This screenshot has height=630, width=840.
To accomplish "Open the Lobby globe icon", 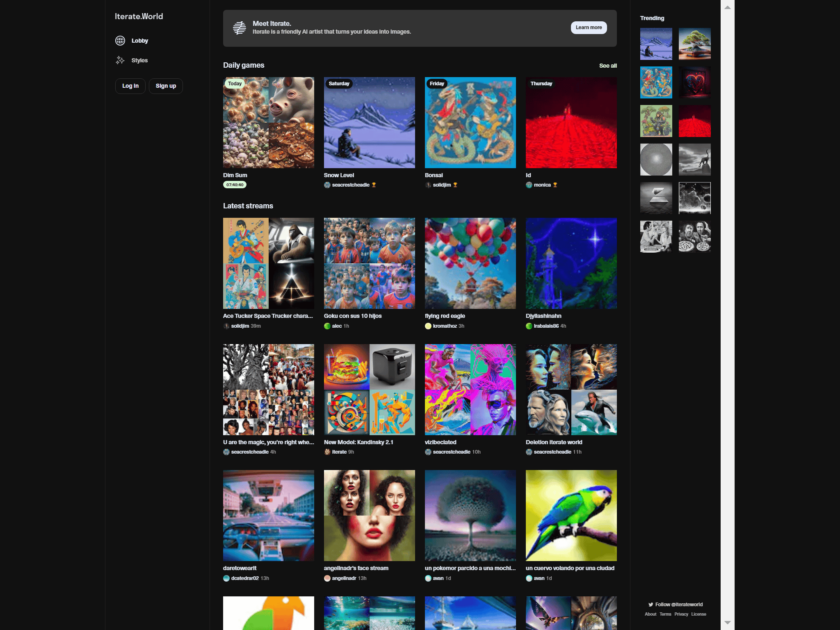I will (120, 41).
